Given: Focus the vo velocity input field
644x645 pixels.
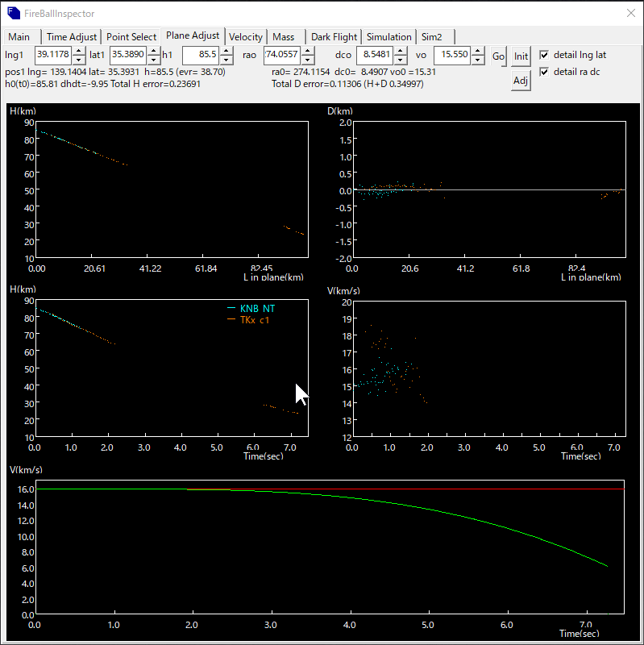Looking at the screenshot, I should (x=451, y=55).
